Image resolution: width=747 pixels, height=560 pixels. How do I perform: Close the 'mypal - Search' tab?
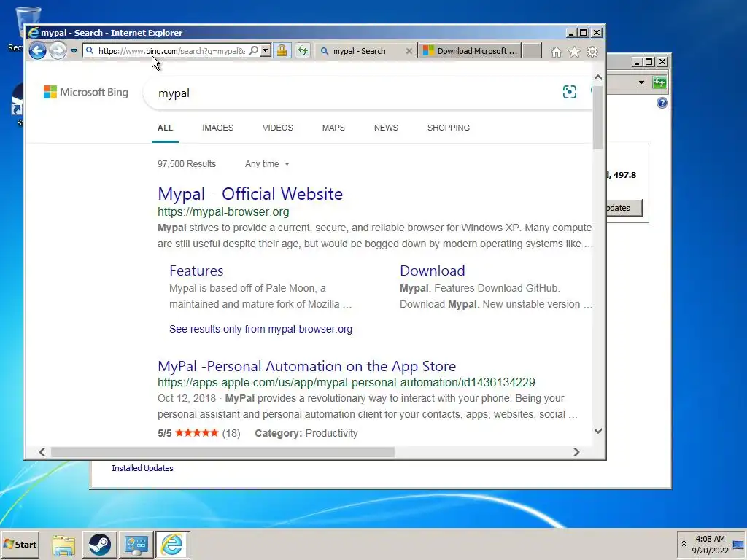coord(409,51)
